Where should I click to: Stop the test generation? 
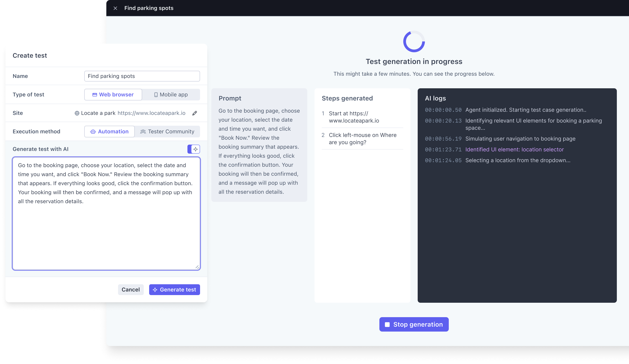coord(414,324)
